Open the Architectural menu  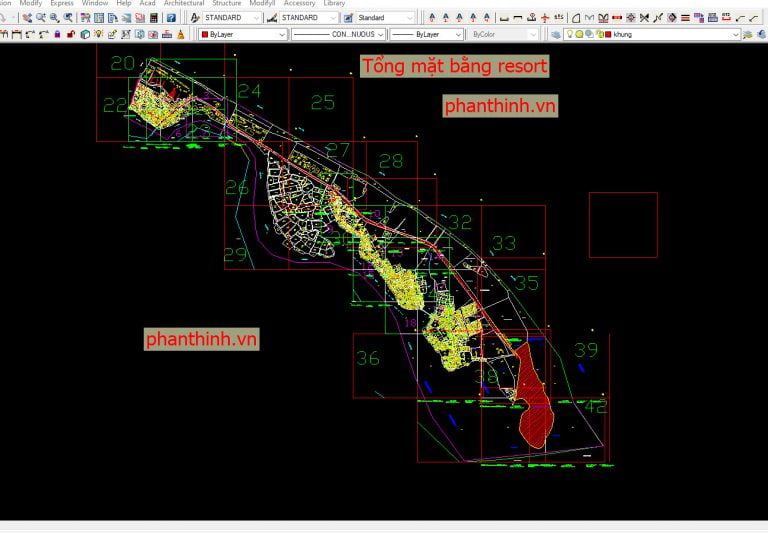pyautogui.click(x=184, y=4)
